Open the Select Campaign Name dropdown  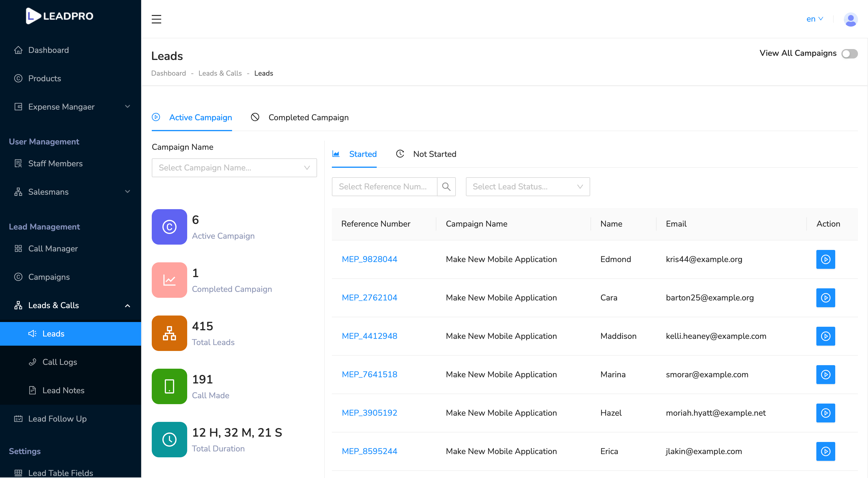pos(234,168)
